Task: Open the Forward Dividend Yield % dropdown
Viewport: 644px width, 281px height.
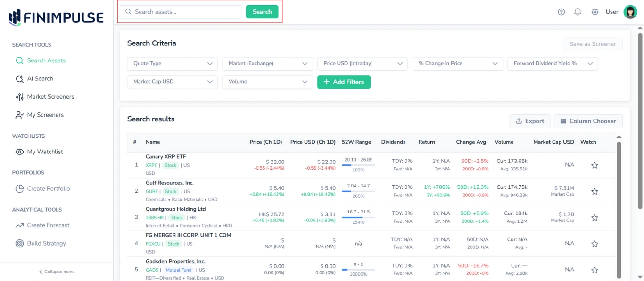Action: (x=553, y=63)
